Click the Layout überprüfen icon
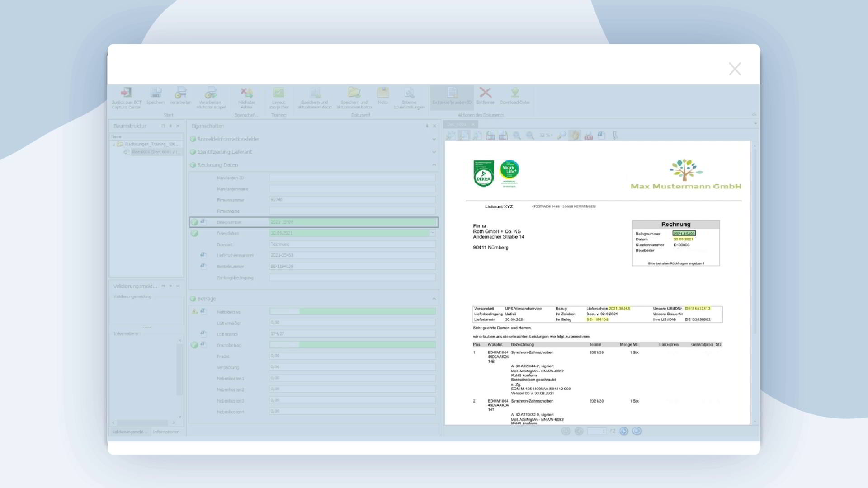868x488 pixels. pos(278,93)
